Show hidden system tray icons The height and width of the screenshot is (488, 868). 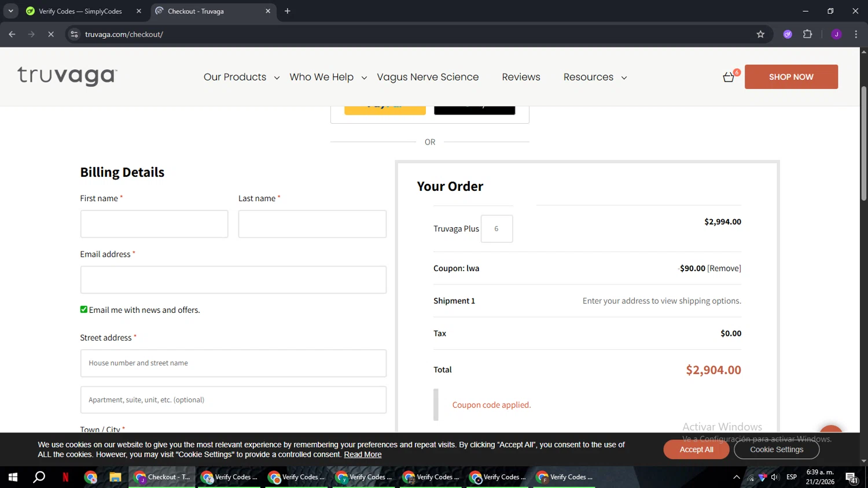(x=736, y=477)
